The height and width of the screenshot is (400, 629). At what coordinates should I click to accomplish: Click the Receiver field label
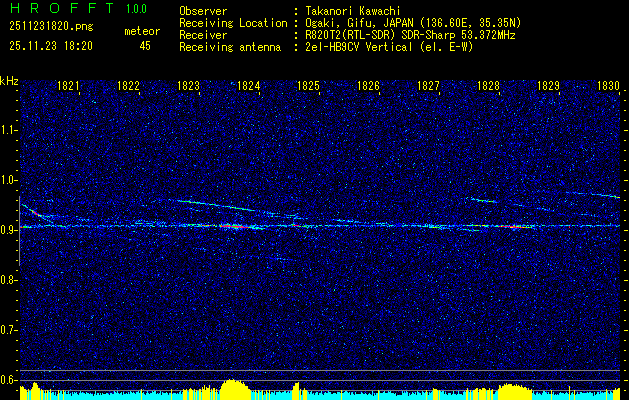coord(203,35)
